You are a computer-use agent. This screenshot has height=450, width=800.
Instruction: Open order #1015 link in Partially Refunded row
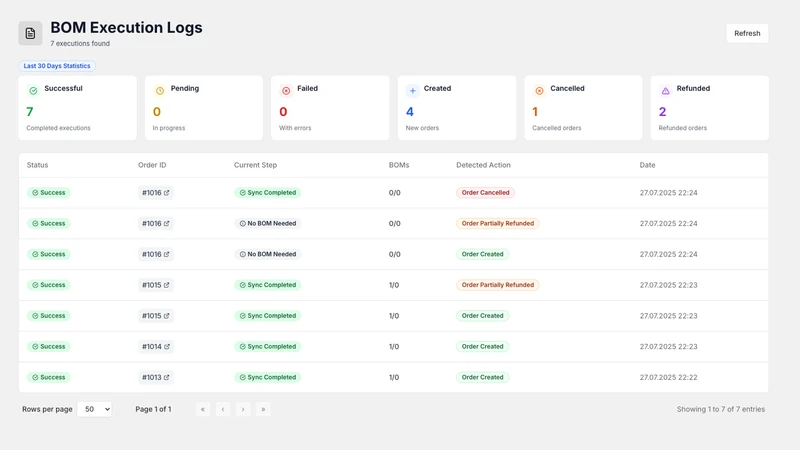click(156, 285)
